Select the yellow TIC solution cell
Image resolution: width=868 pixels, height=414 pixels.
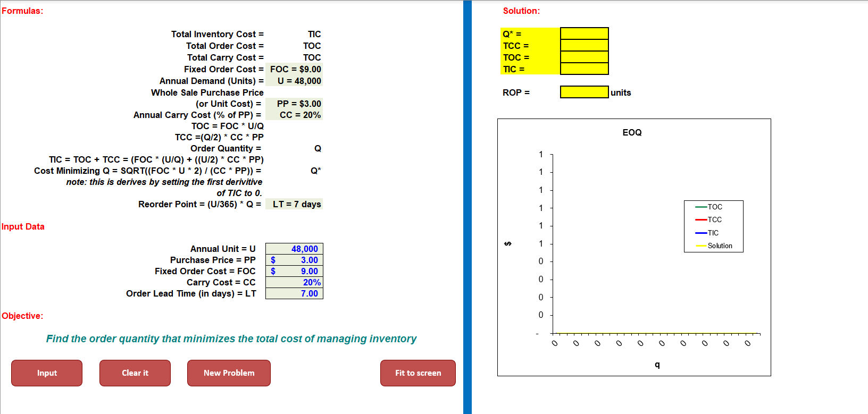(x=584, y=69)
